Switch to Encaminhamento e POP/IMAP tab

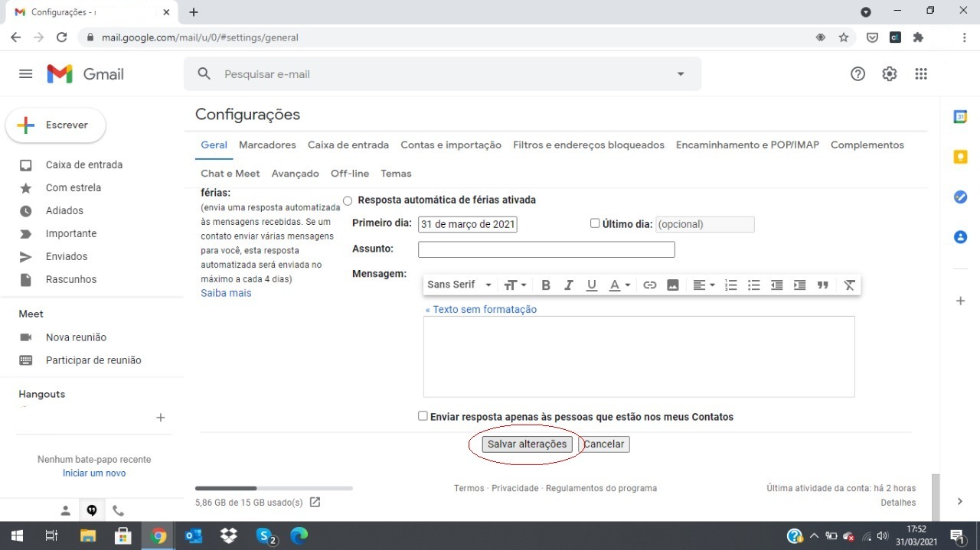pos(747,145)
